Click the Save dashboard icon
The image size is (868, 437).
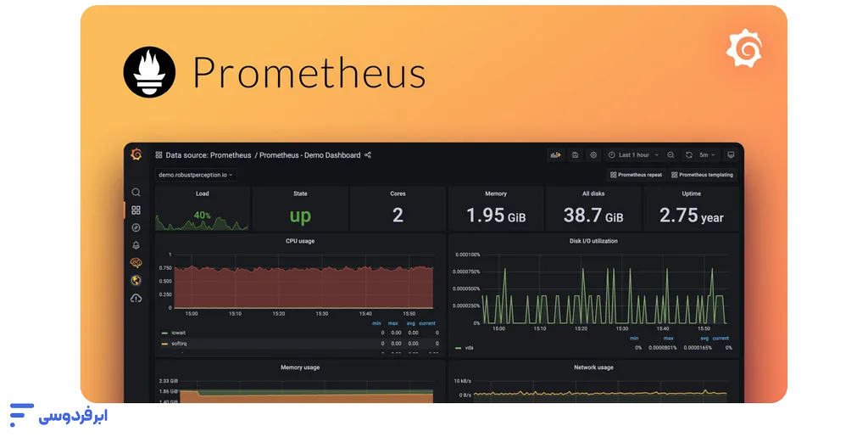pyautogui.click(x=576, y=155)
